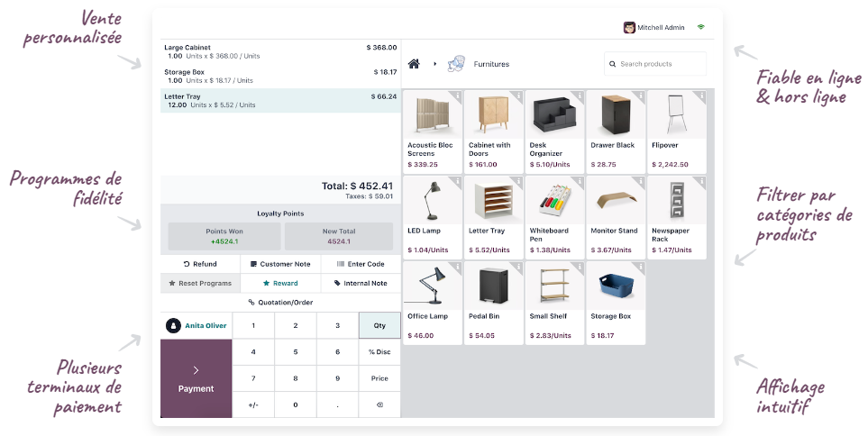The width and height of the screenshot is (868, 436).
Task: Open the Reward option
Action: coord(280,283)
